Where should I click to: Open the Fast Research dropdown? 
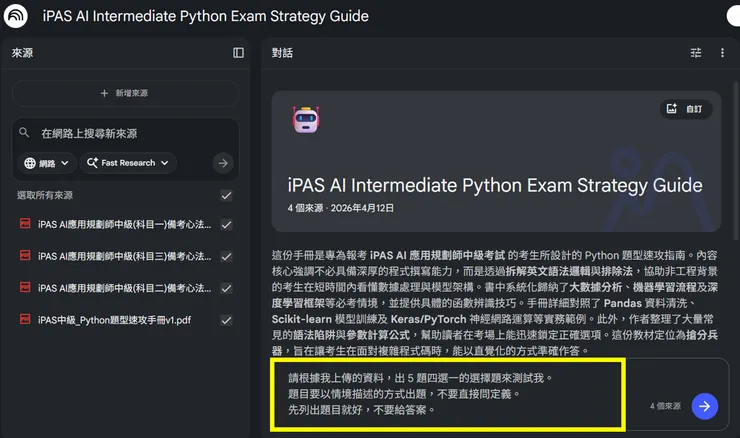[128, 163]
